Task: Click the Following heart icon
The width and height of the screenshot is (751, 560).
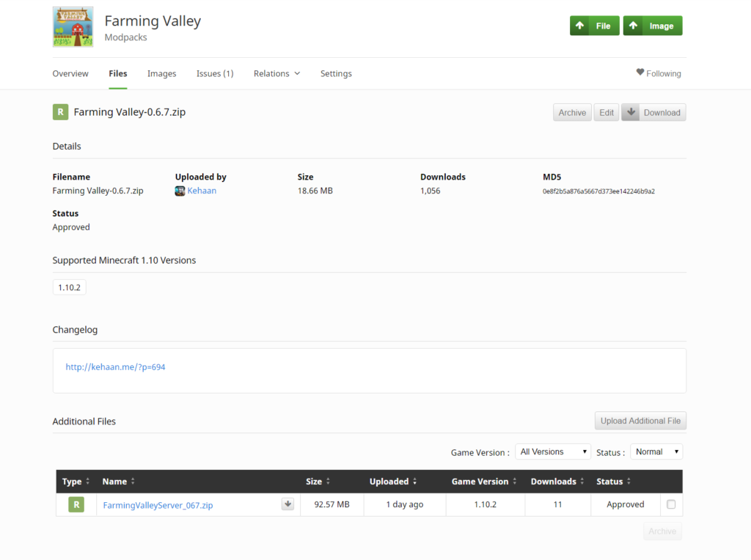Action: (x=640, y=73)
